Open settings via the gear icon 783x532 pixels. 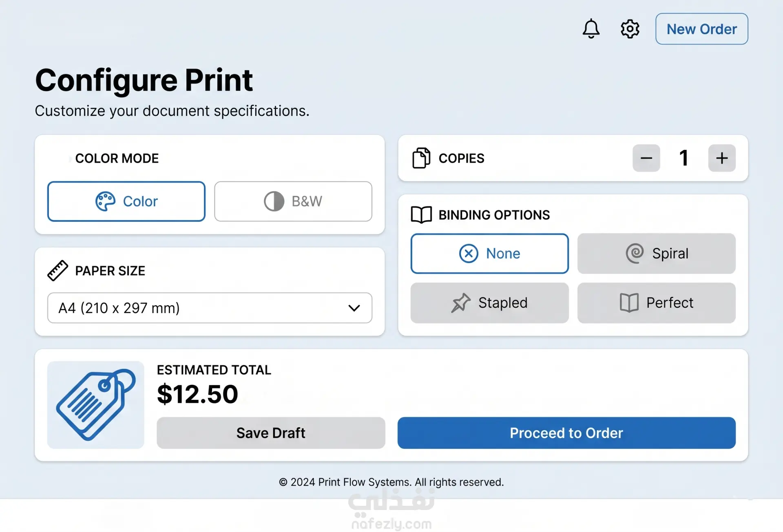click(x=630, y=29)
